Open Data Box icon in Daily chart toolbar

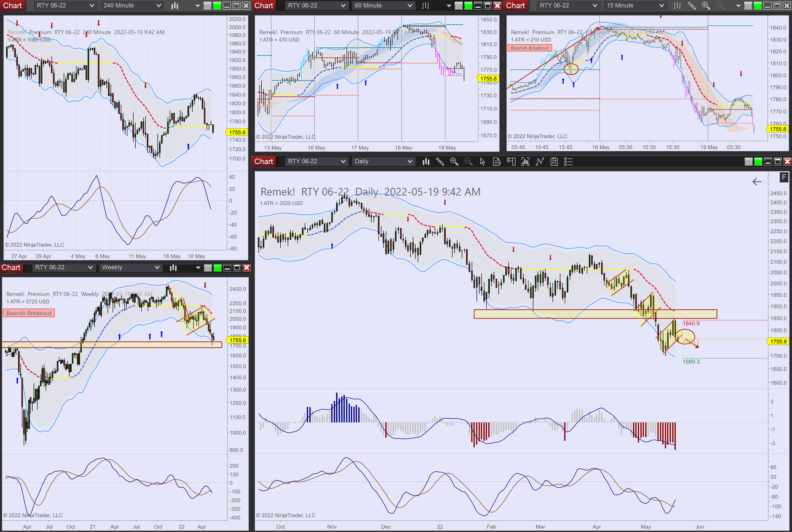[497, 161]
